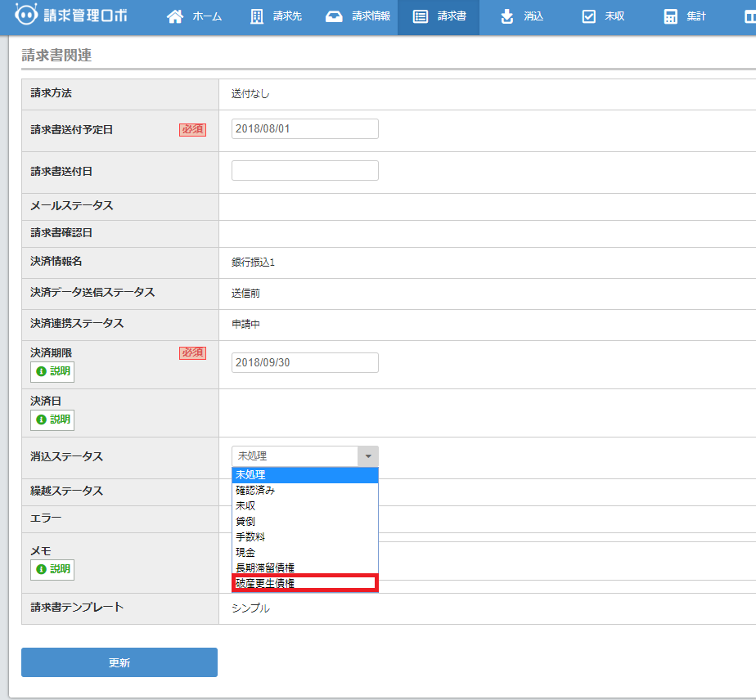
Task: Open 説明 help under 決済期限
Action: (x=52, y=372)
